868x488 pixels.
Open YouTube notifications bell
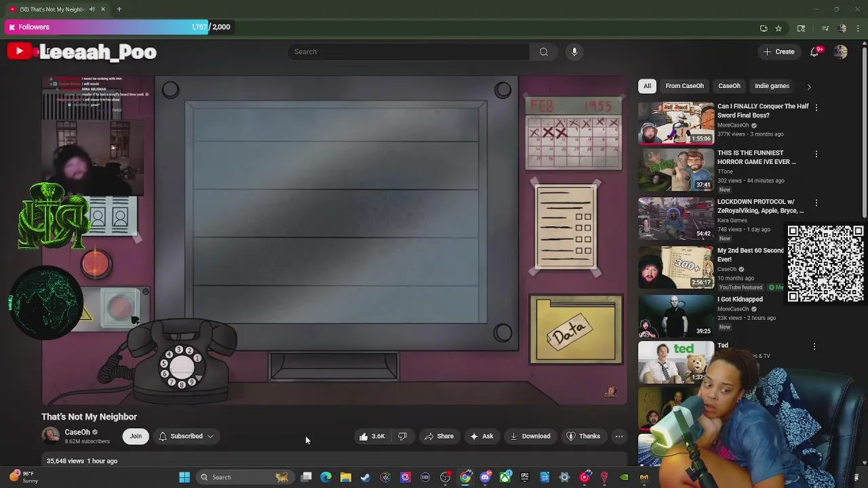click(x=815, y=52)
